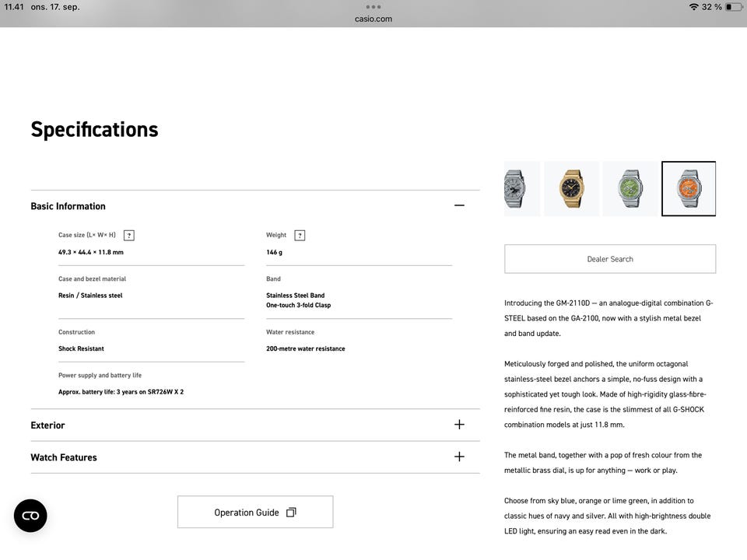The width and height of the screenshot is (747, 560).
Task: Click the 'Water resistance' label
Action: pyautogui.click(x=290, y=332)
